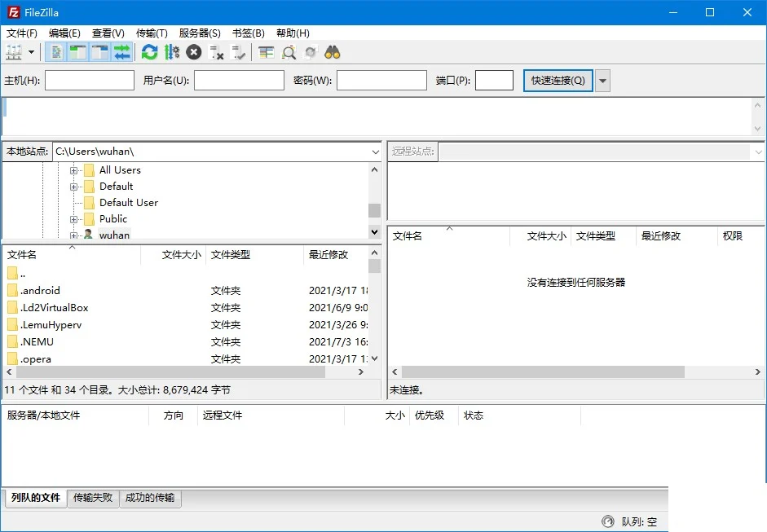Expand the Public folder tree node
Screen dimensions: 767x532
(x=73, y=219)
